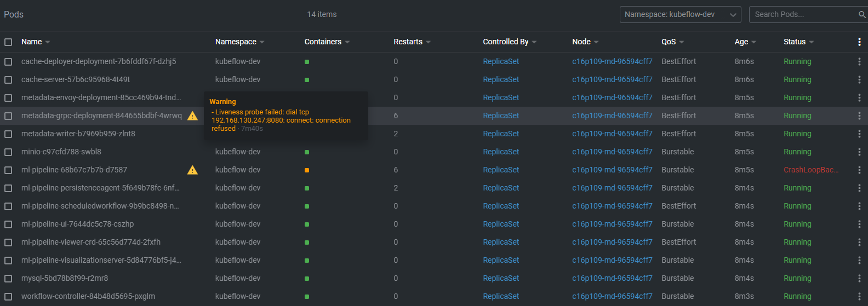Screen dimensions: 868x306
Task: Open ReplicaSet link for minio pod
Action: [501, 152]
